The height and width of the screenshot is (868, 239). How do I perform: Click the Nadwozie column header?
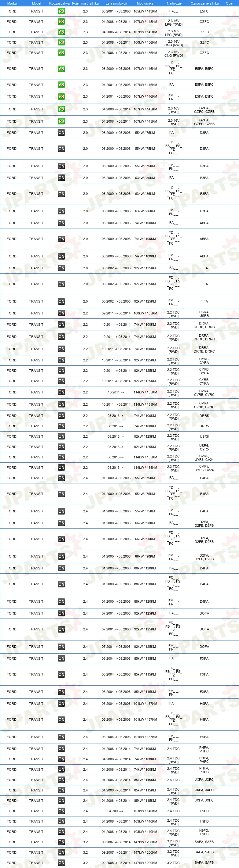pyautogui.click(x=174, y=3)
